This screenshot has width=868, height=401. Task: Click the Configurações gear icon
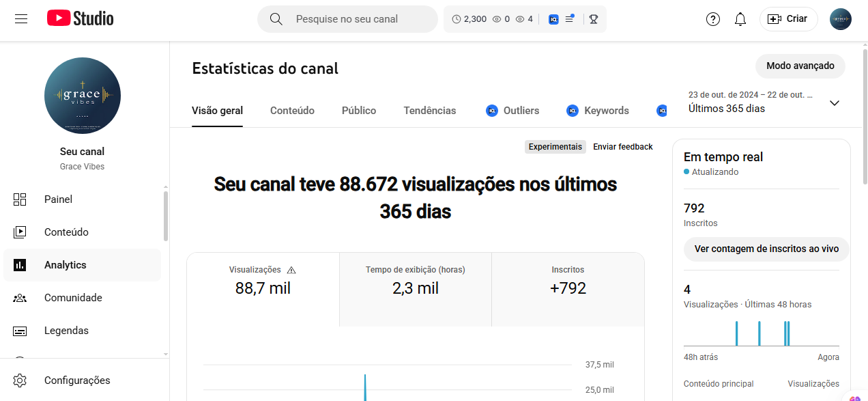[20, 381]
